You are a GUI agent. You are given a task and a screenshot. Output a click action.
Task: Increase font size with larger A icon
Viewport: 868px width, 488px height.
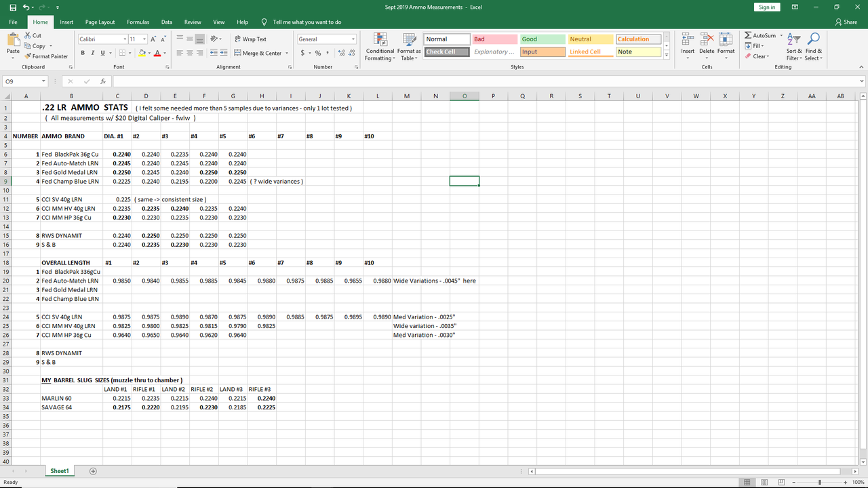click(153, 39)
